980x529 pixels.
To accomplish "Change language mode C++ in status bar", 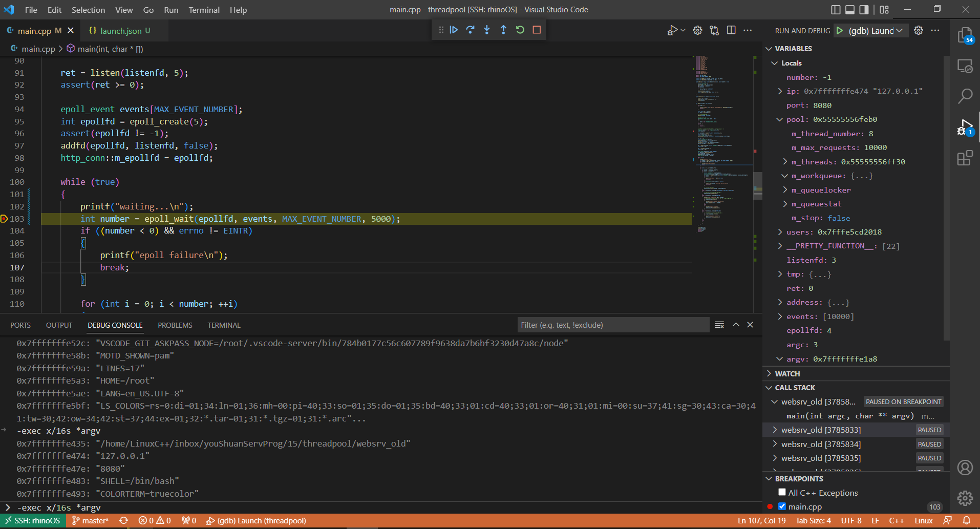I will [897, 521].
